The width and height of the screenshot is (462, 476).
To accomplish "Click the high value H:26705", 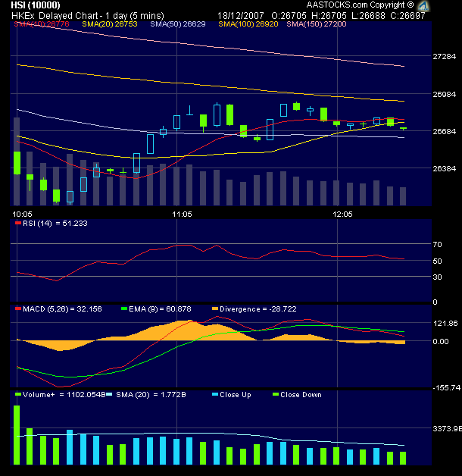I will (329, 16).
